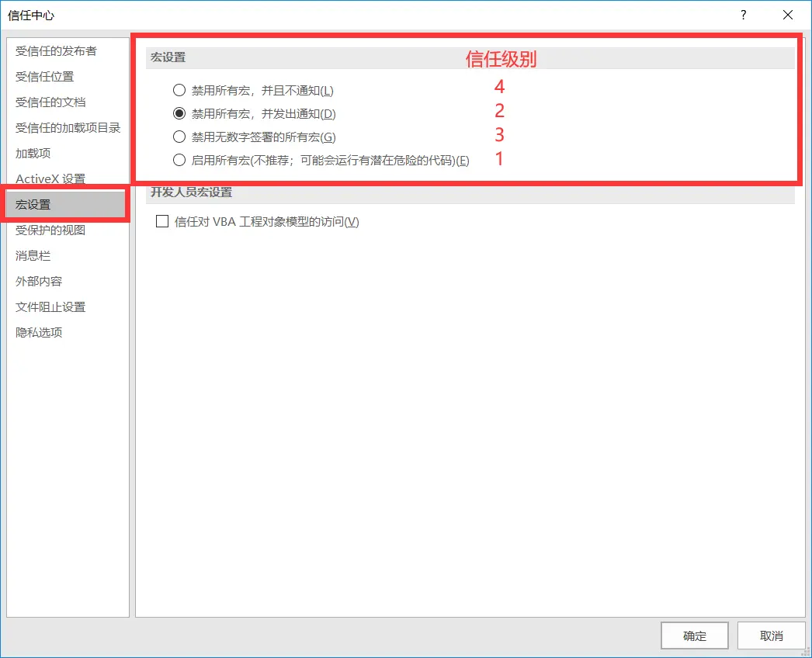812x658 pixels.
Task: Click the help question mark icon
Action: pyautogui.click(x=744, y=15)
